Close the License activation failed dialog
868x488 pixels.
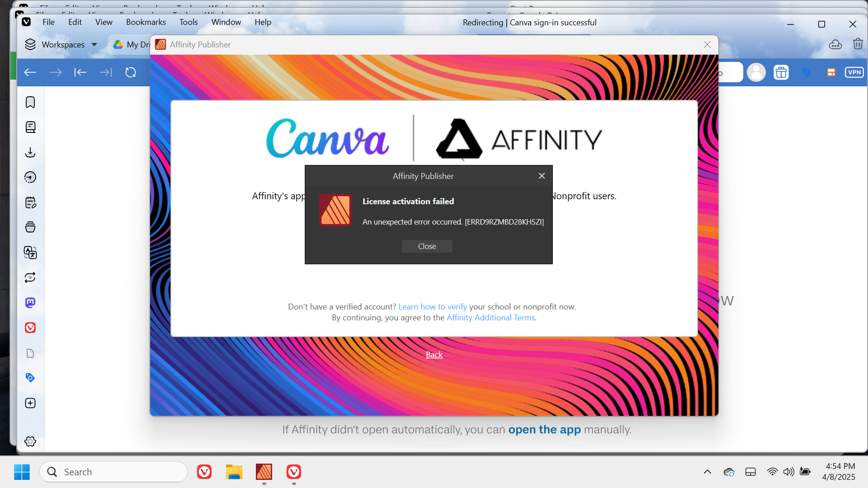(427, 246)
